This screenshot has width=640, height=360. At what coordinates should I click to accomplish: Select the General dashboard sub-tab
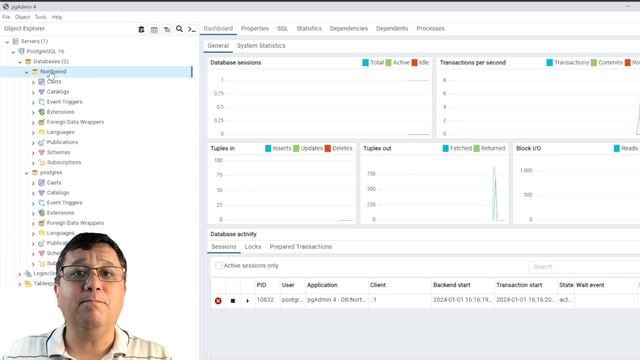tap(218, 46)
